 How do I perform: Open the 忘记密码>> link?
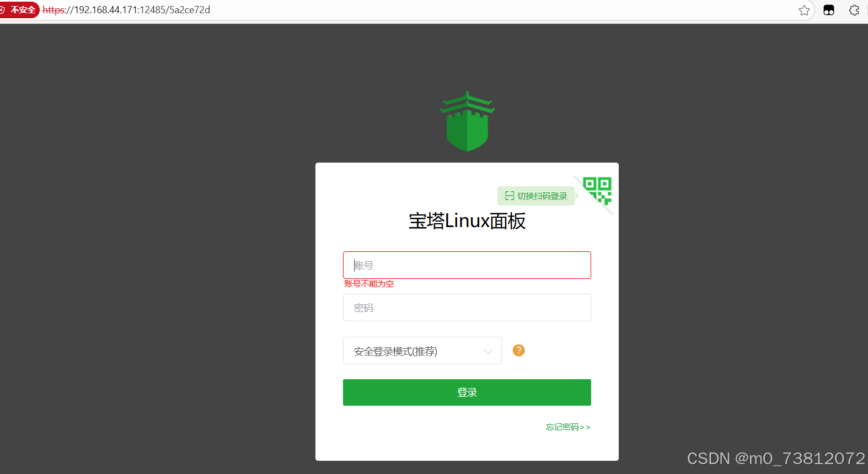(x=568, y=427)
